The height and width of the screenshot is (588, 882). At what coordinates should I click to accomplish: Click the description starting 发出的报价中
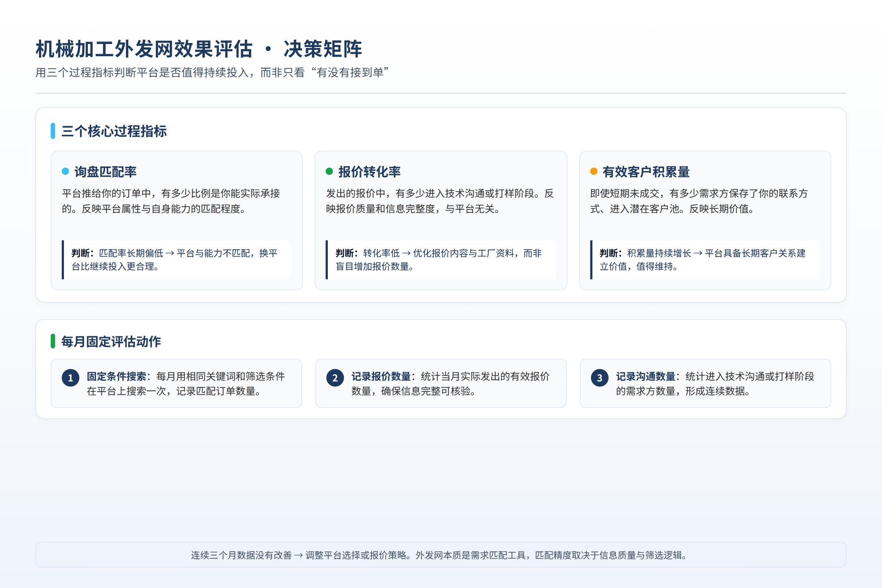click(440, 201)
